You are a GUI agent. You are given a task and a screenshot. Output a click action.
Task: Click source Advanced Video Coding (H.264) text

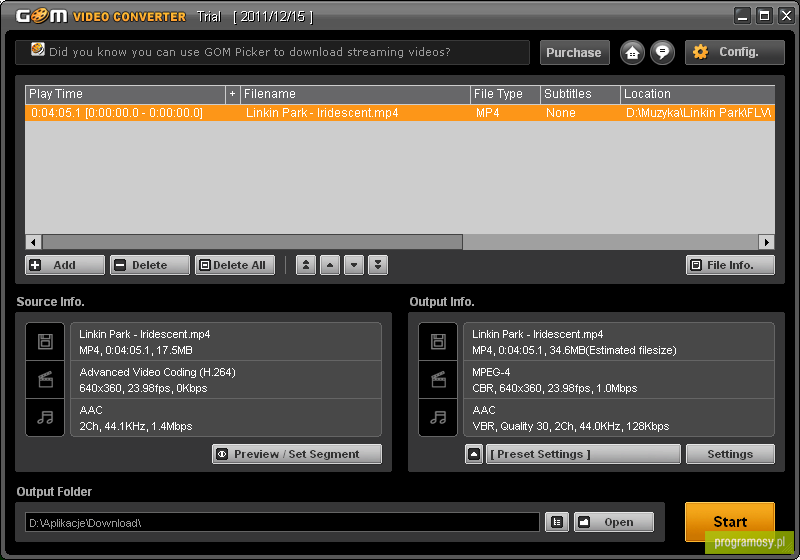tap(158, 372)
